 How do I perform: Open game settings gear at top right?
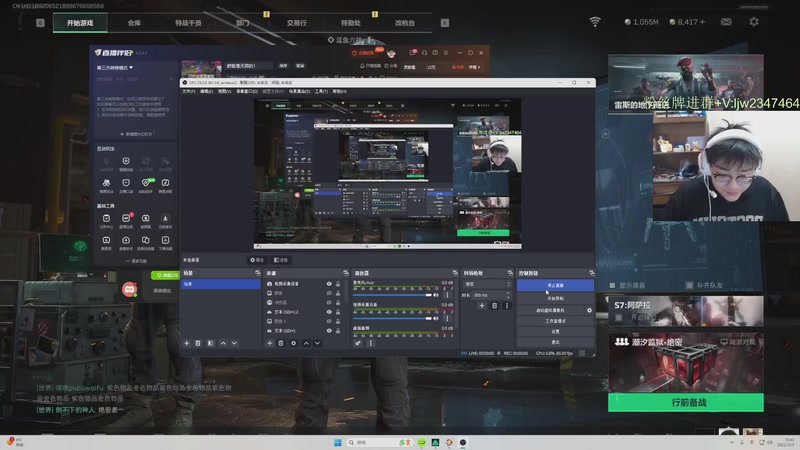(x=754, y=22)
